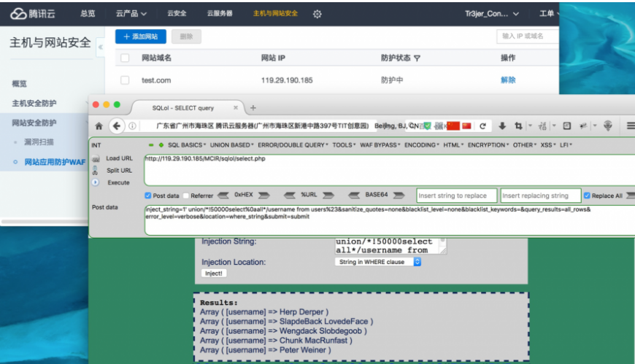This screenshot has width=635, height=364.
Task: Open the TOOLS menu in HackBar
Action: coord(344,145)
